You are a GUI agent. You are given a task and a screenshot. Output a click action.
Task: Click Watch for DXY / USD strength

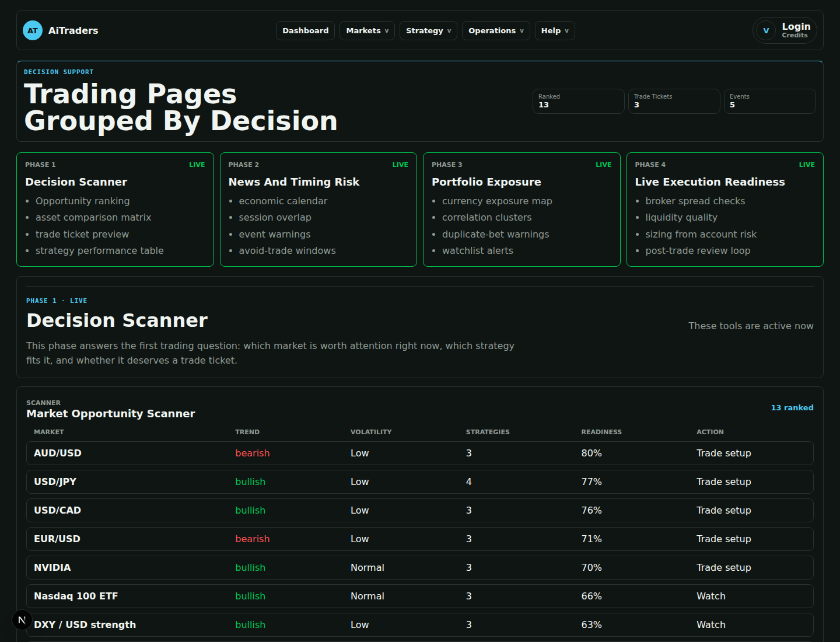711,624
